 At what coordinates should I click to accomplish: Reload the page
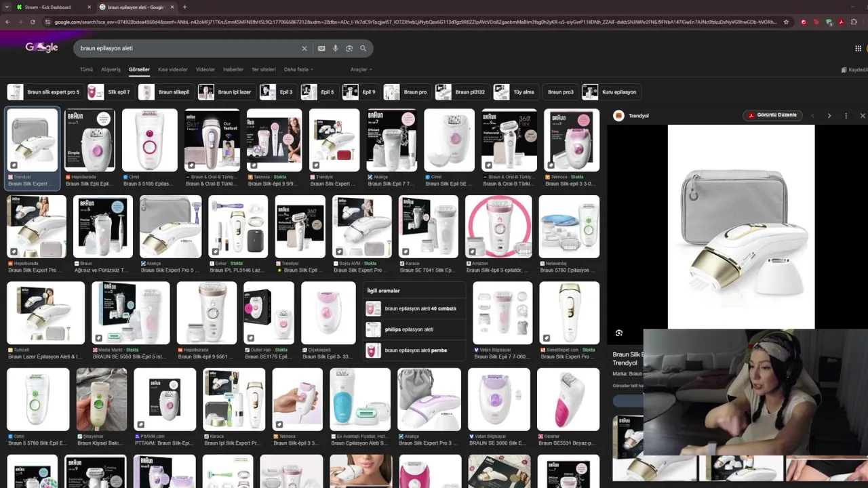click(33, 22)
